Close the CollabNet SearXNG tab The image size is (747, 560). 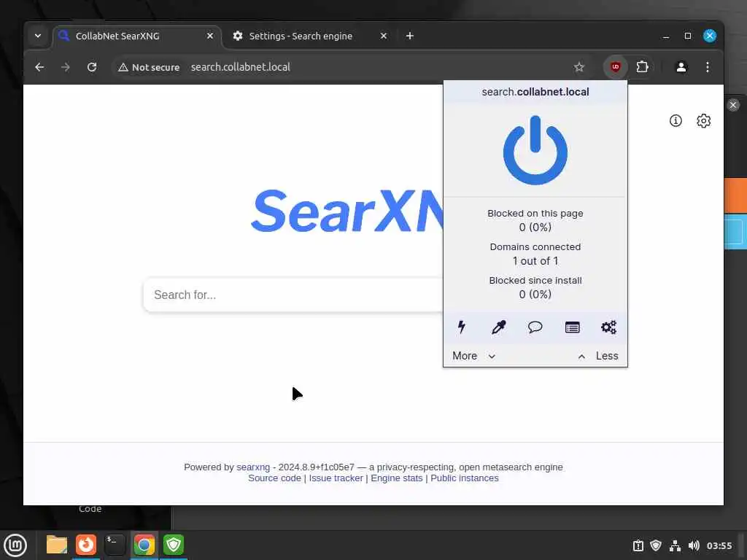pos(209,36)
